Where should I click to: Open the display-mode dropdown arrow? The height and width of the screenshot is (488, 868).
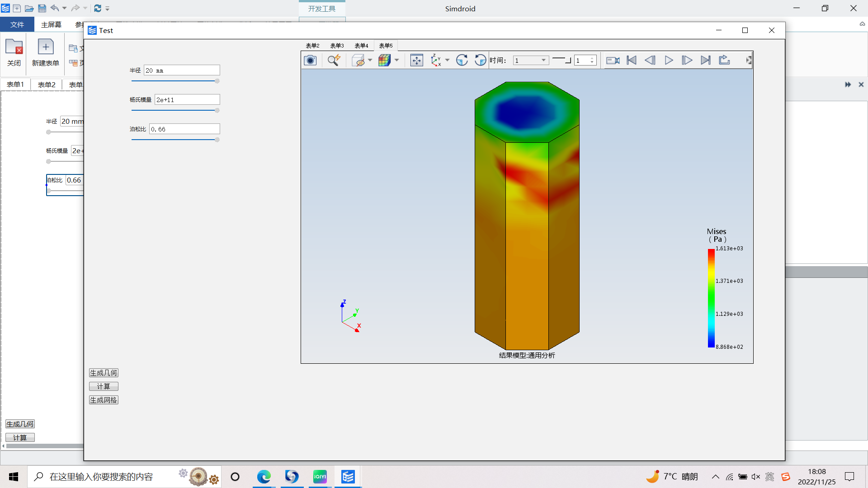click(370, 60)
